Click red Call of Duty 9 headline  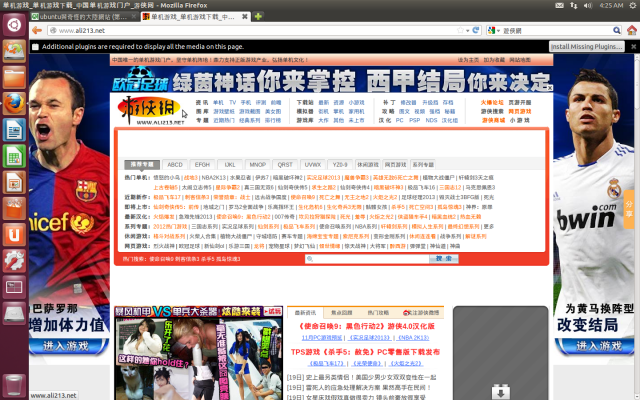click(x=366, y=326)
